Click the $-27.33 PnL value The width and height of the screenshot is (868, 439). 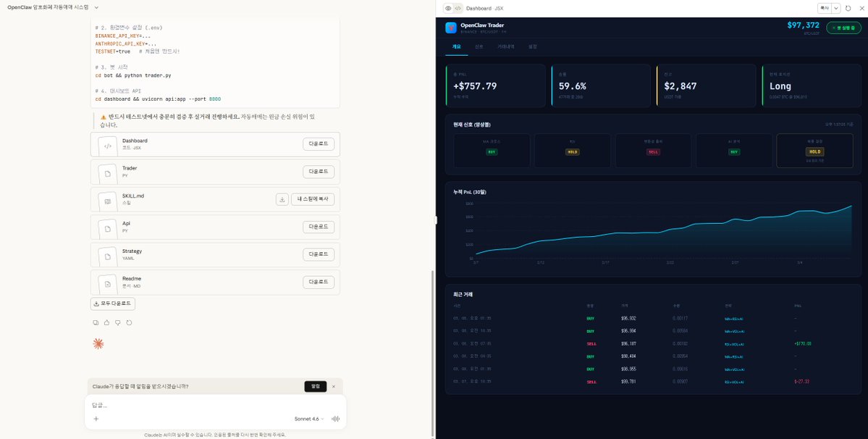click(801, 382)
